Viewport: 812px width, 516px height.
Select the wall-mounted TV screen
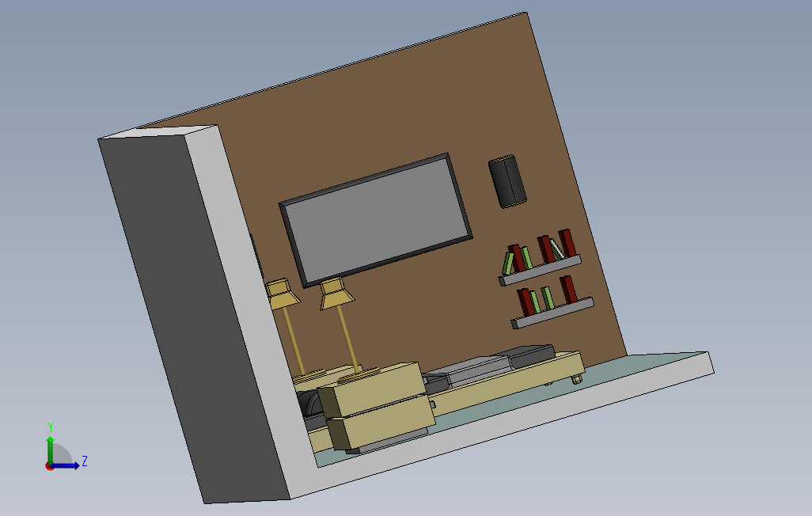pos(376,221)
